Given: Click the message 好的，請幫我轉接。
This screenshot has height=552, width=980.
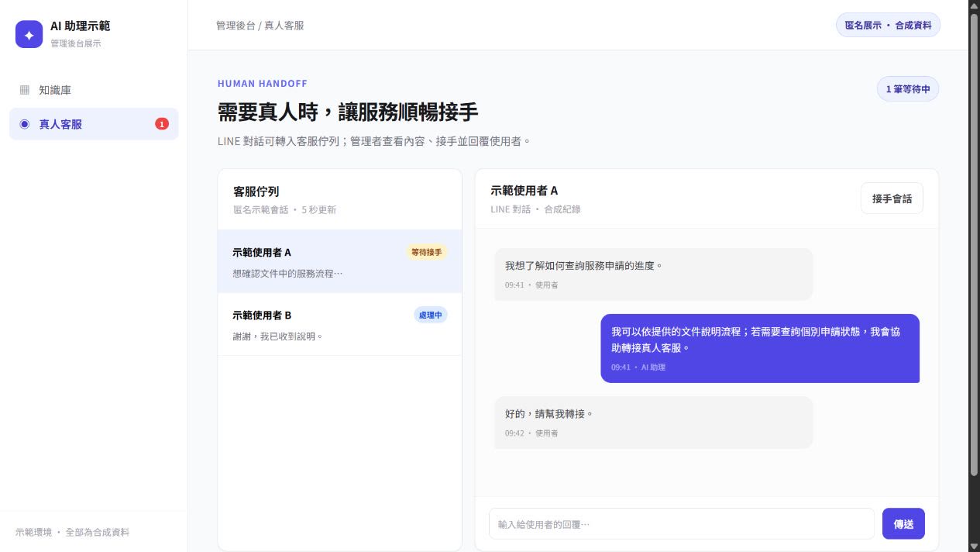Looking at the screenshot, I should pos(654,423).
